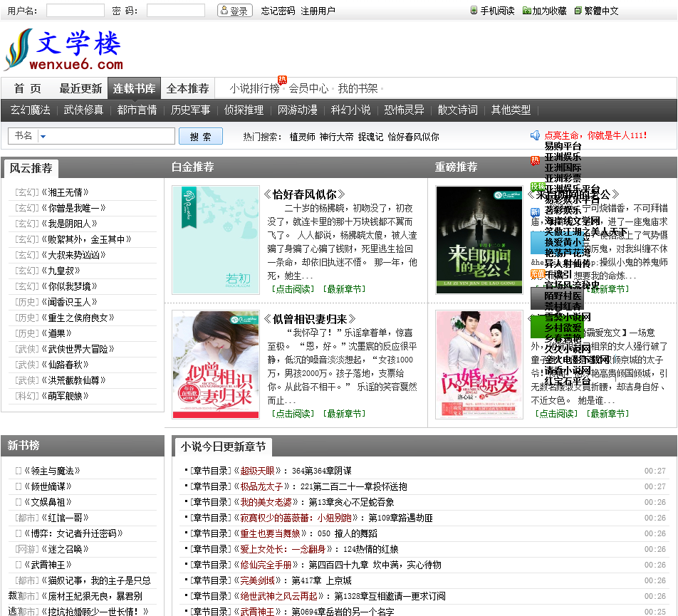
Task: Select the 历史军事 category
Action: pyautogui.click(x=190, y=110)
